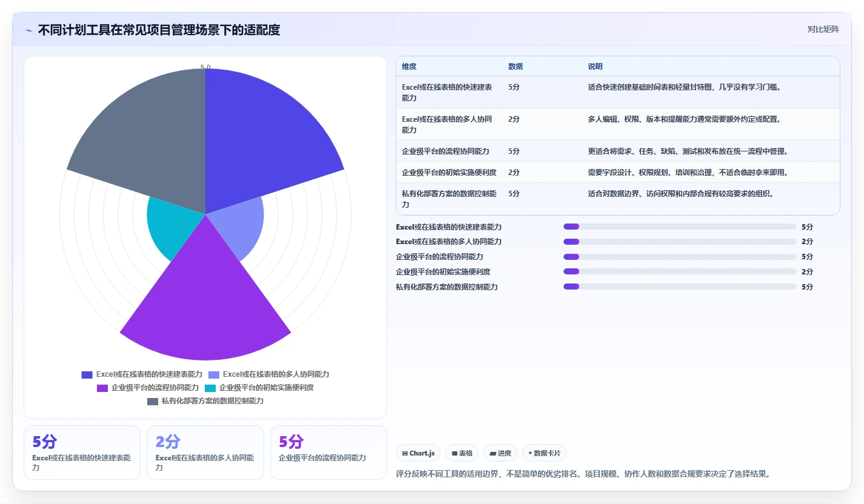
Task: Click progress bar for 企业级平台的流程协同能力
Action: click(680, 257)
